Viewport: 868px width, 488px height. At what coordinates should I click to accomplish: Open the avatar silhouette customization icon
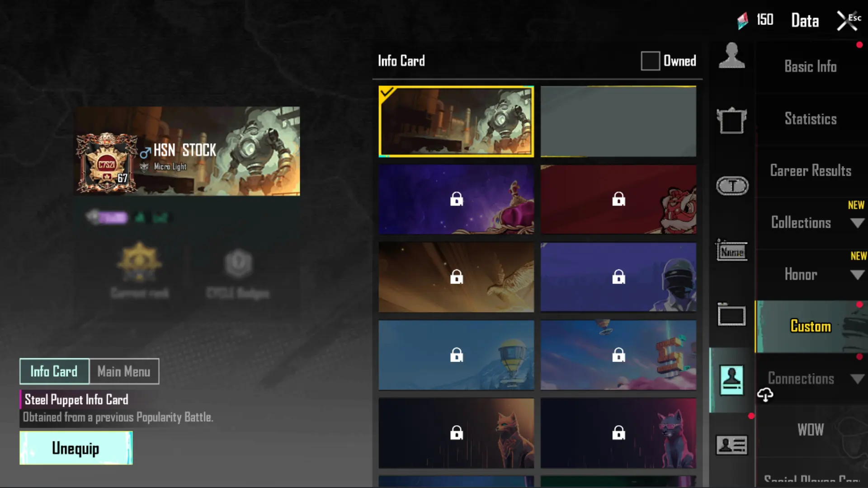pos(731,56)
